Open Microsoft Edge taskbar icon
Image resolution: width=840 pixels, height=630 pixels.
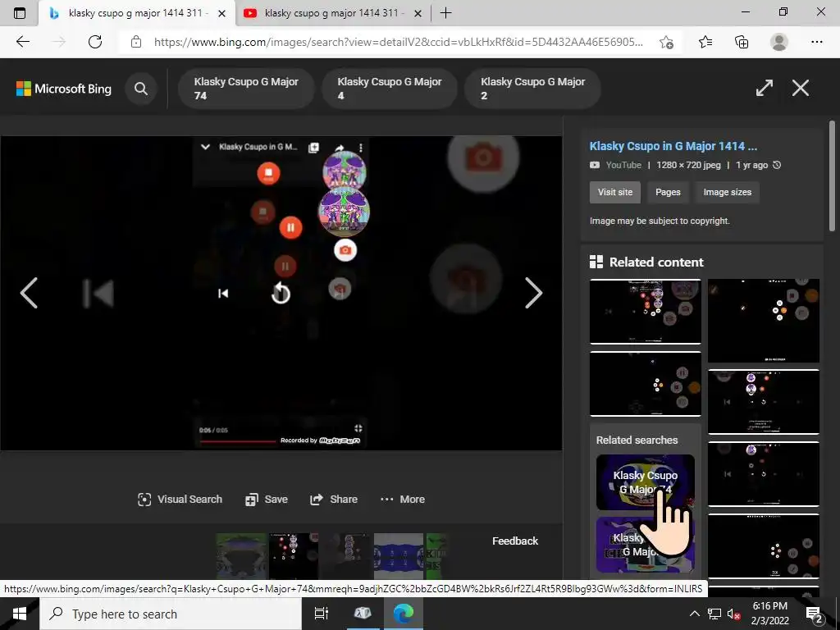(403, 614)
